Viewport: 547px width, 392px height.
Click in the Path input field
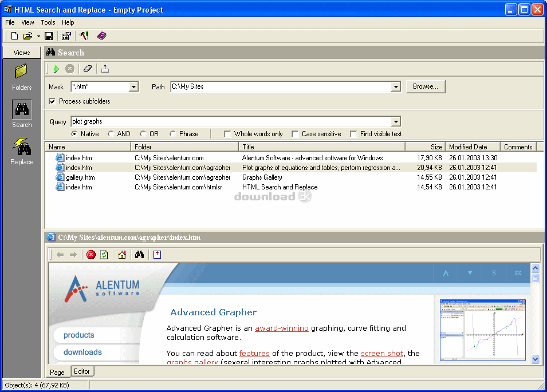point(281,87)
